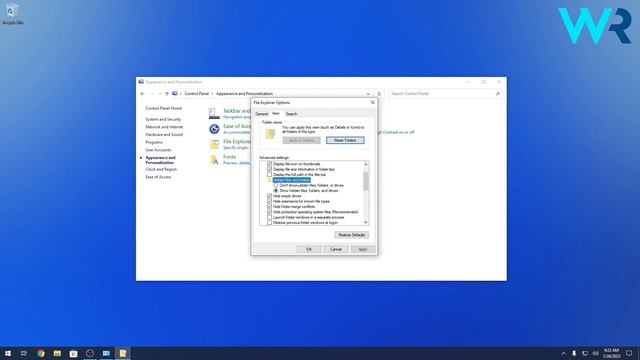Click the Forward arrow in Control Panel

tap(152, 94)
